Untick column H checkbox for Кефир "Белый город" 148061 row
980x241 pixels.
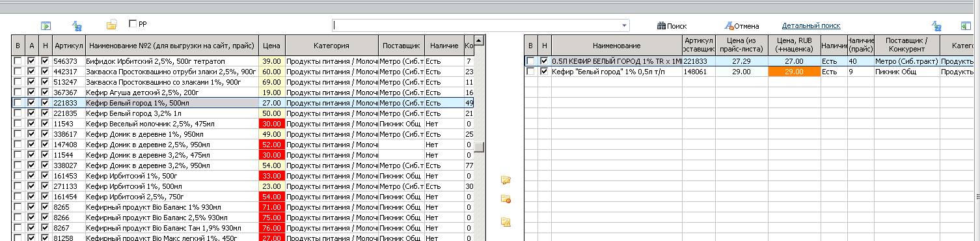click(x=544, y=72)
